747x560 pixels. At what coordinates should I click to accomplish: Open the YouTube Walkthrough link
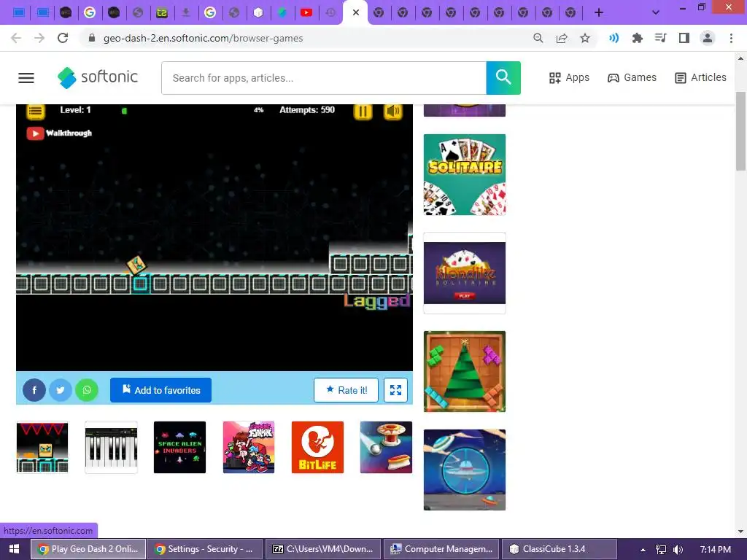(x=59, y=133)
